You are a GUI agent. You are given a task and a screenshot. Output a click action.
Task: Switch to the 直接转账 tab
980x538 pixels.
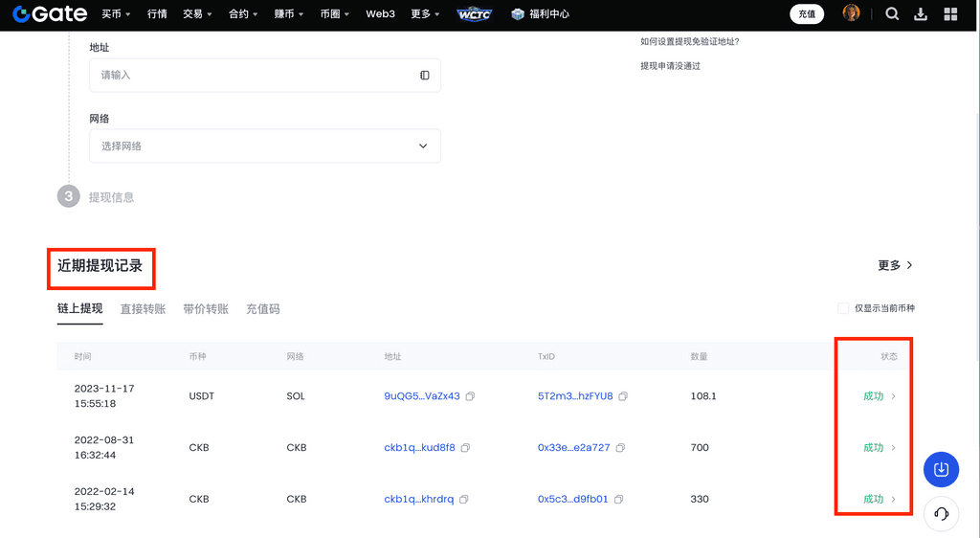(x=143, y=309)
